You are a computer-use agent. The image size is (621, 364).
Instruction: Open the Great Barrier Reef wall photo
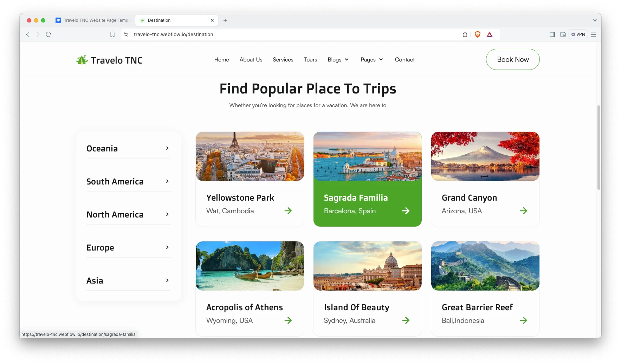tap(485, 266)
